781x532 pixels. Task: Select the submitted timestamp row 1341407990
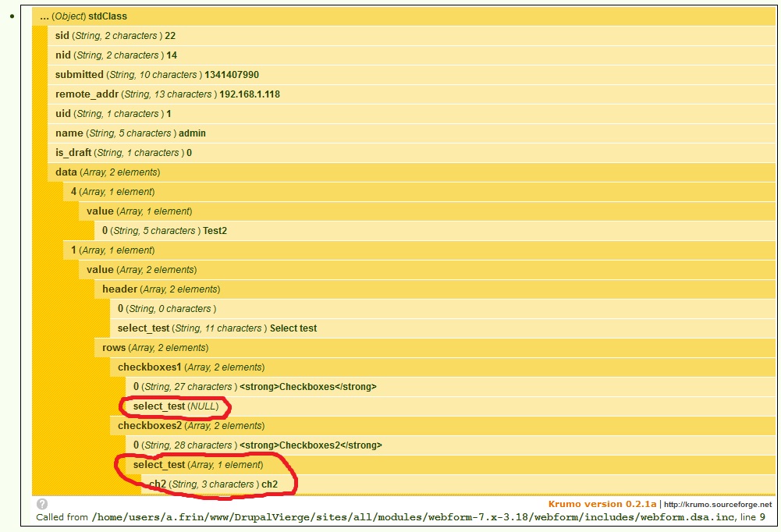(412, 75)
